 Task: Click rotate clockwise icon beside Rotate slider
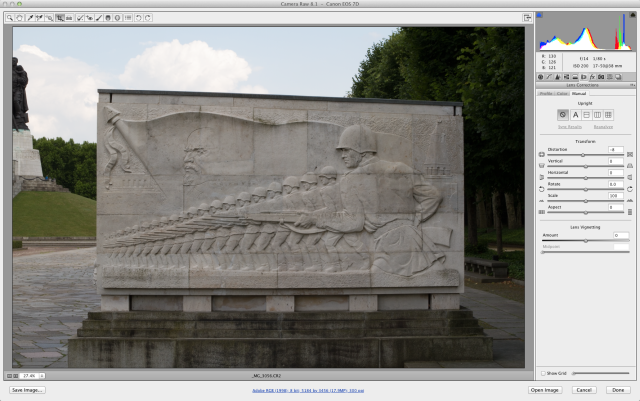click(x=630, y=189)
